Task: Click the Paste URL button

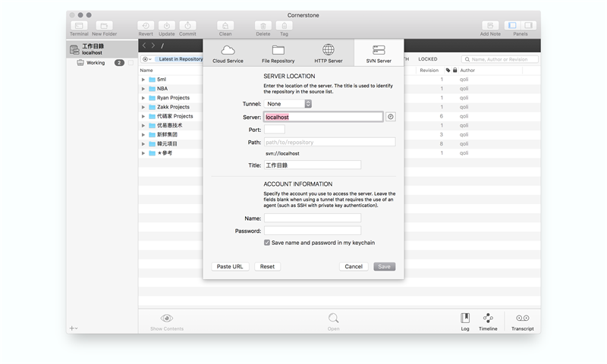Action: click(x=230, y=267)
